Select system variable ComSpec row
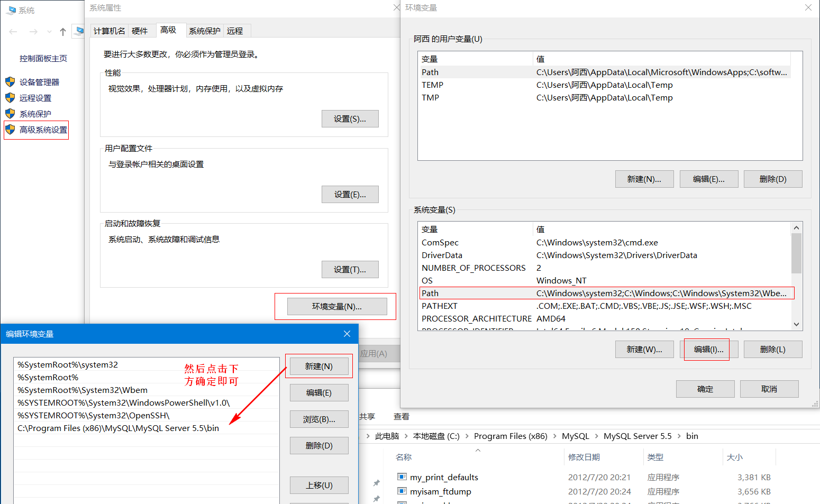Image resolution: width=820 pixels, height=504 pixels. [x=605, y=243]
